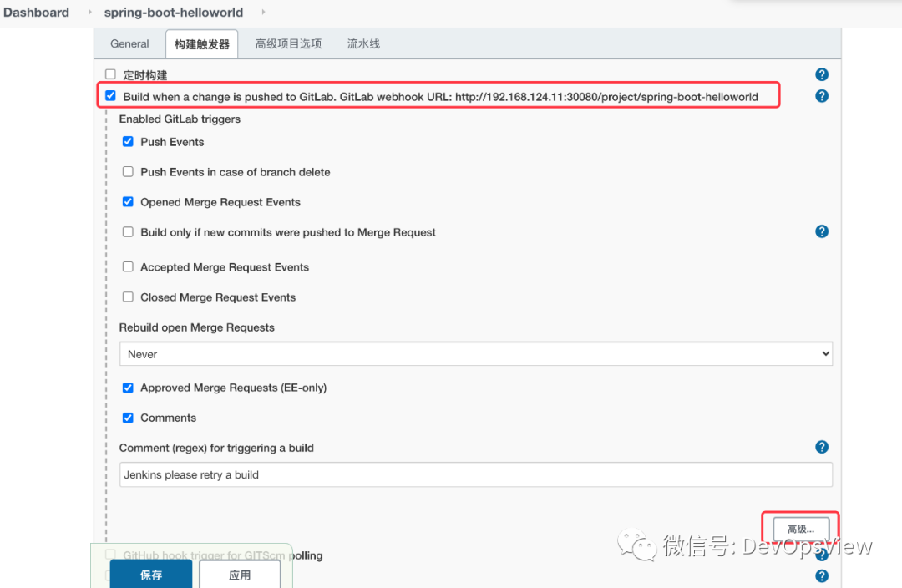Open Rebuild open Merge Requests dropdown

pos(476,354)
